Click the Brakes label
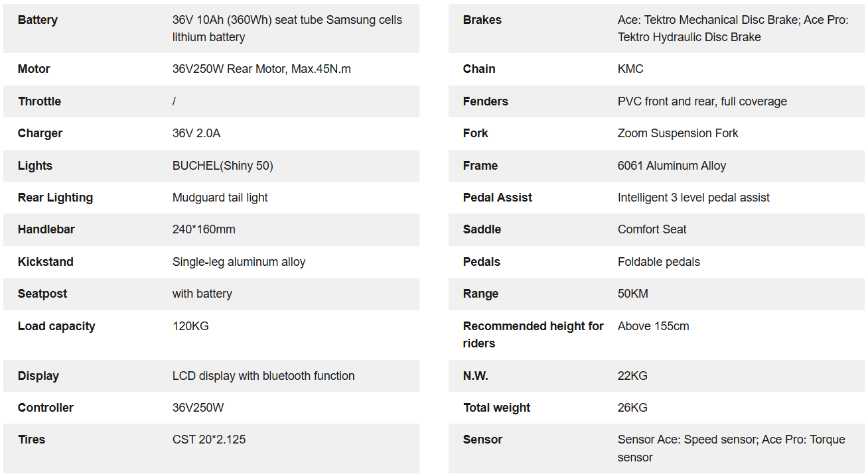Image resolution: width=868 pixels, height=476 pixels. click(482, 20)
